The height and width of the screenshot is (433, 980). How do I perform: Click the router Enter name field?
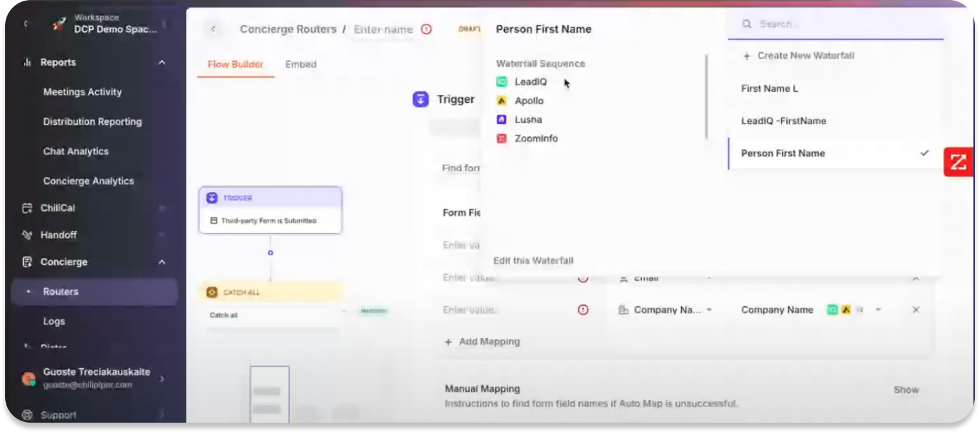coord(383,30)
